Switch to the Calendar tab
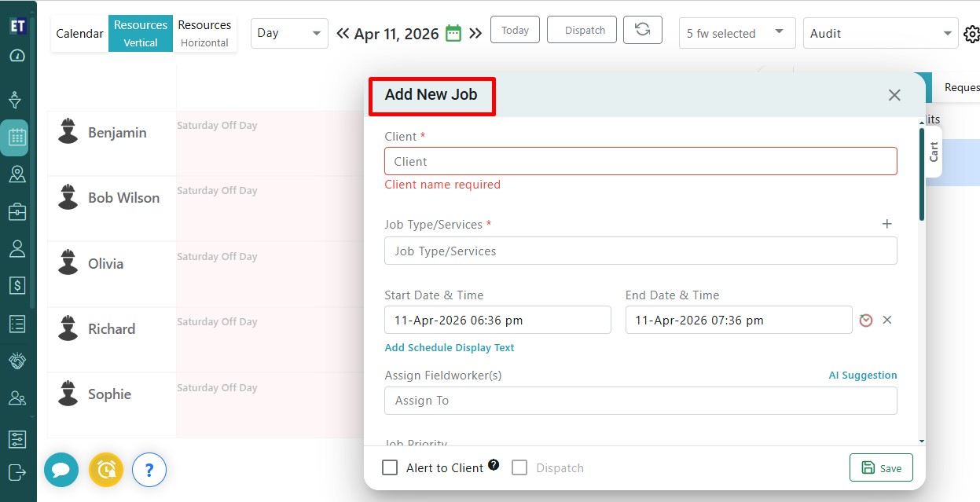 click(x=79, y=33)
